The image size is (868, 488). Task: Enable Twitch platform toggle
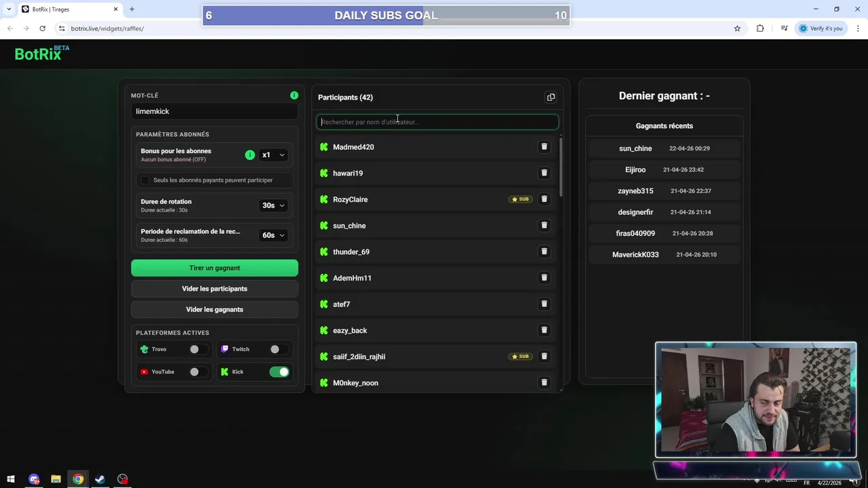coord(278,349)
